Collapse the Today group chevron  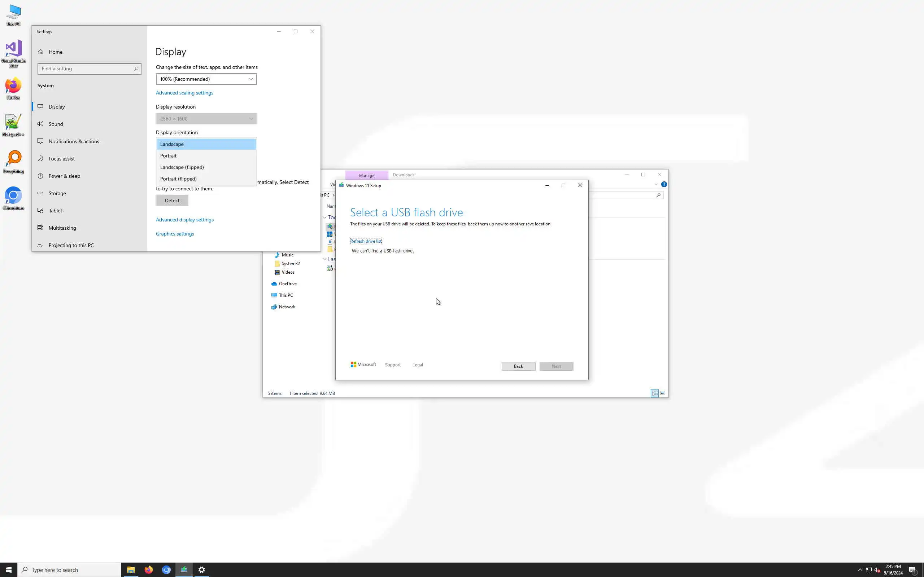[x=324, y=217]
